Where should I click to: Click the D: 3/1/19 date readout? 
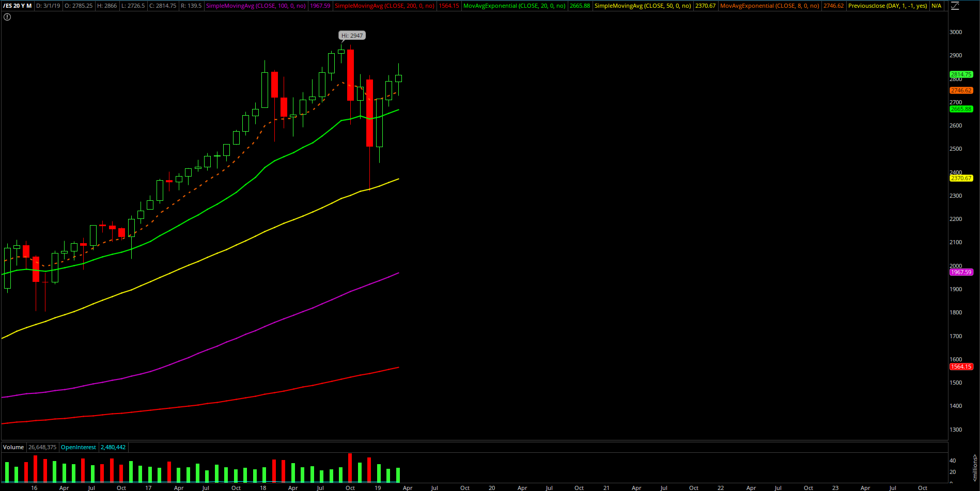(x=48, y=6)
